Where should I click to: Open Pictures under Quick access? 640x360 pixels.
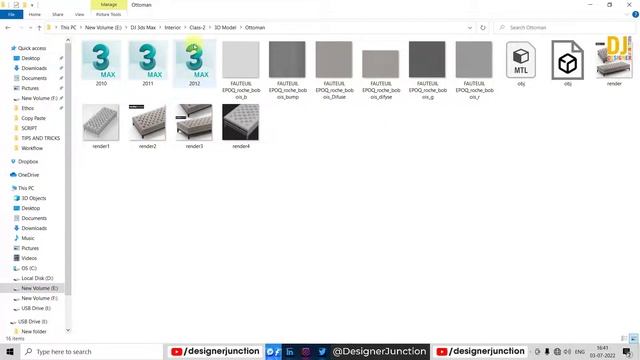[30, 88]
